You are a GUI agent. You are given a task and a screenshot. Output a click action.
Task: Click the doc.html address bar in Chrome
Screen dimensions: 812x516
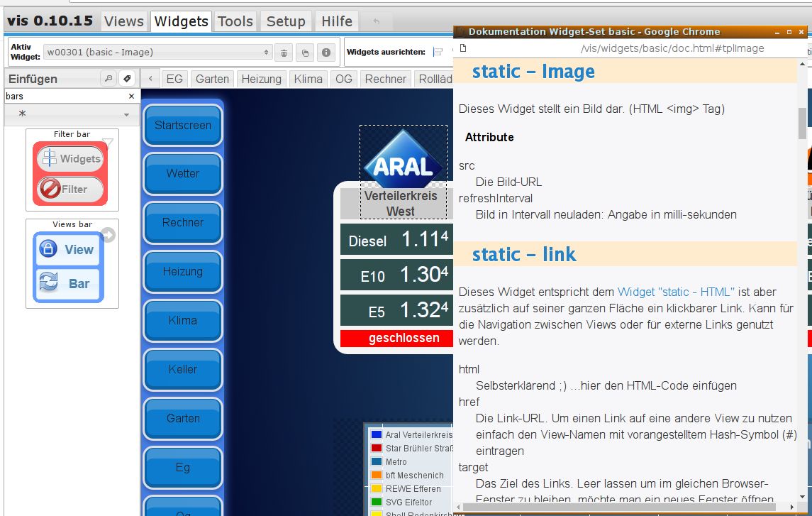point(672,48)
